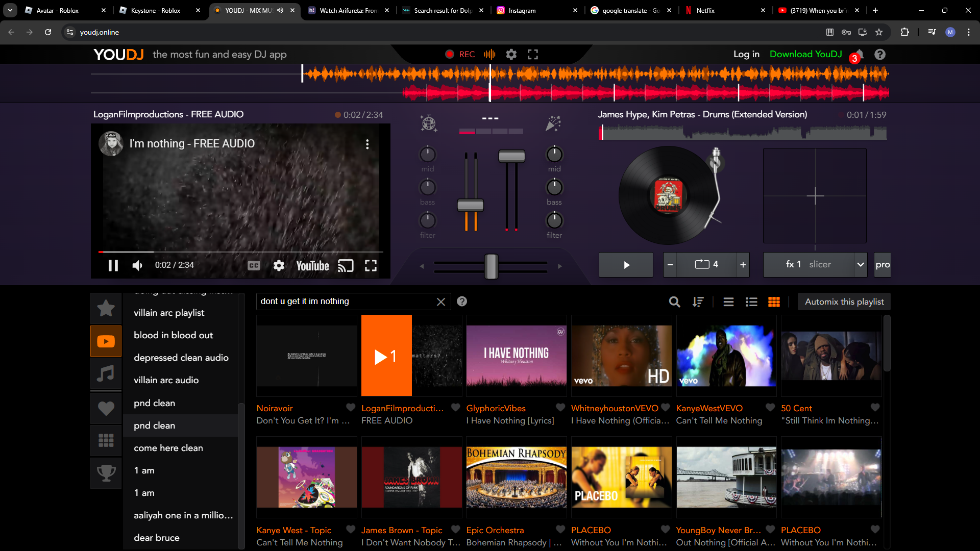This screenshot has height=551, width=980.
Task: Click the Log in link
Action: point(746,54)
